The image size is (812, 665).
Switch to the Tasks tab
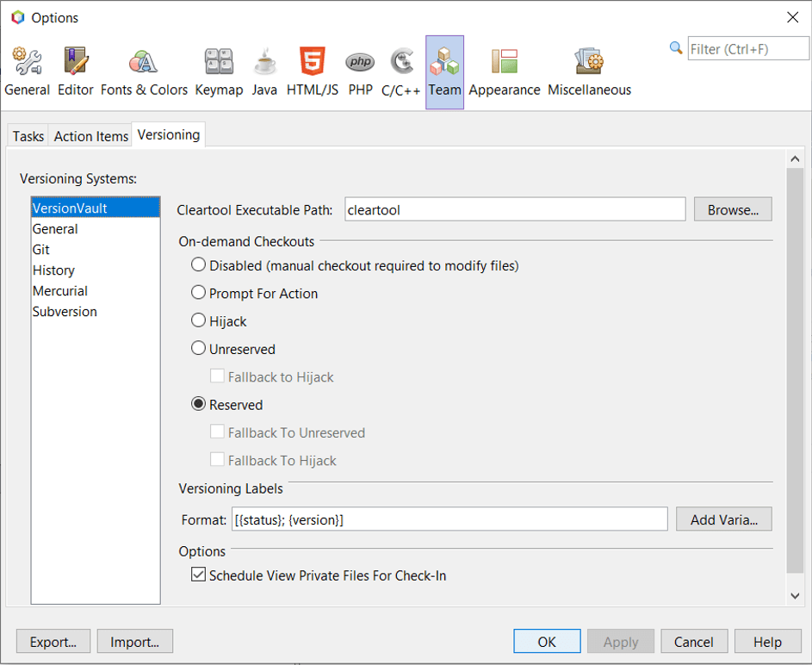pos(28,136)
